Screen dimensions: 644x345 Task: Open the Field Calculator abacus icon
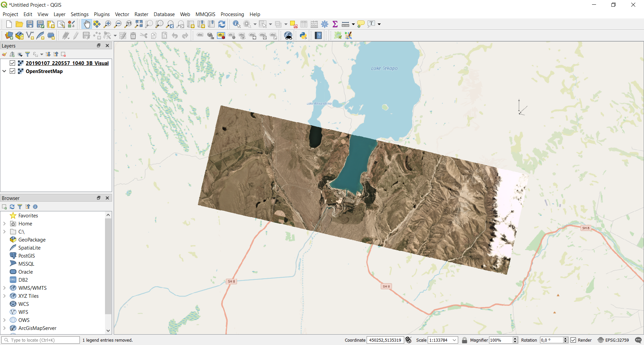(314, 24)
